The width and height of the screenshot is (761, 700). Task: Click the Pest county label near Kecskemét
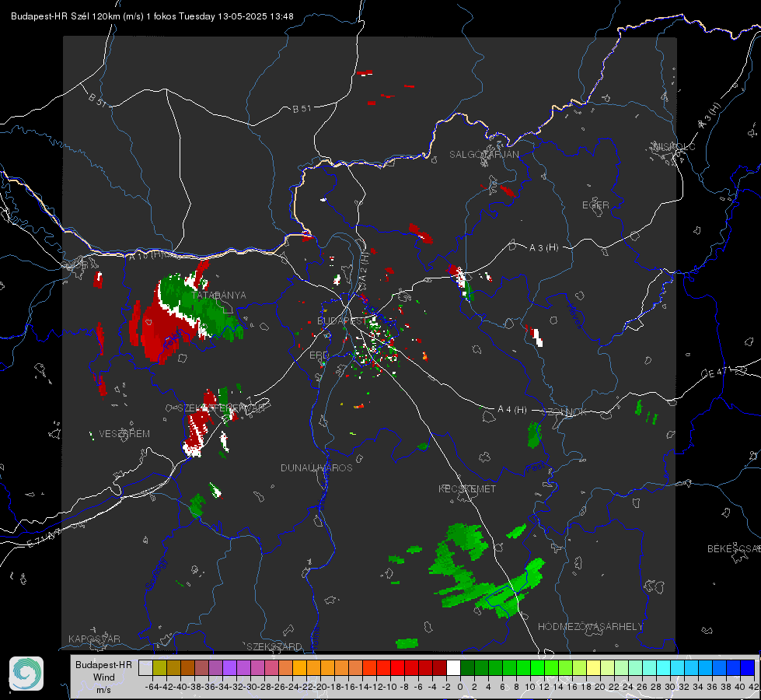click(536, 467)
